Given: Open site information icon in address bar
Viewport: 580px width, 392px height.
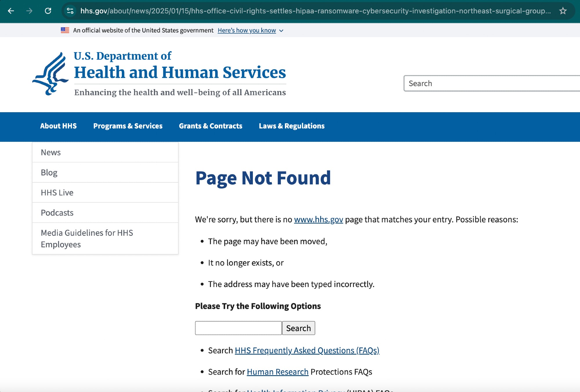Looking at the screenshot, I should [70, 11].
